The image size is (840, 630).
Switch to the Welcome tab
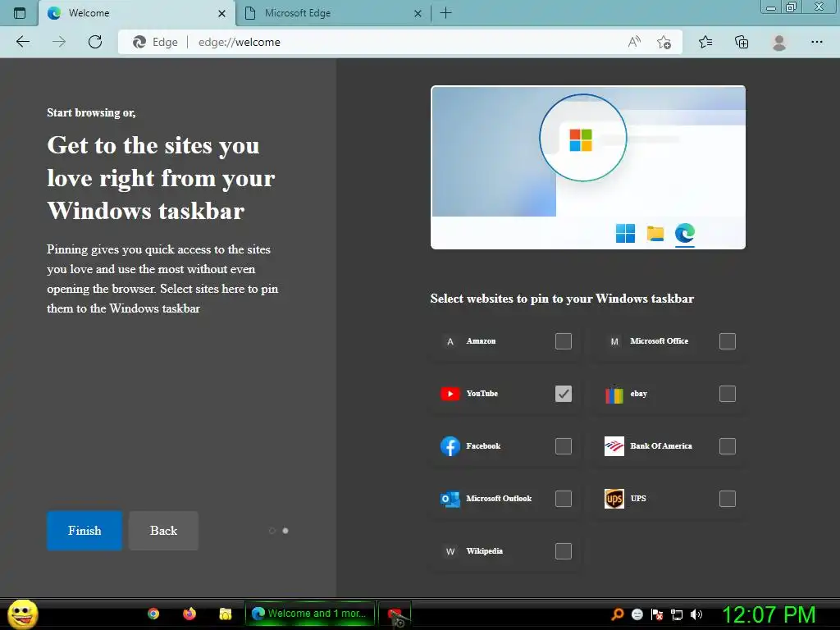click(137, 13)
